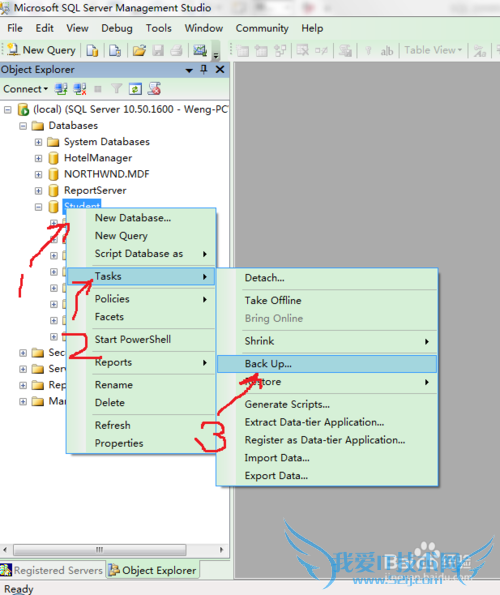
Task: Open the Shrink submenu
Action: pos(327,341)
